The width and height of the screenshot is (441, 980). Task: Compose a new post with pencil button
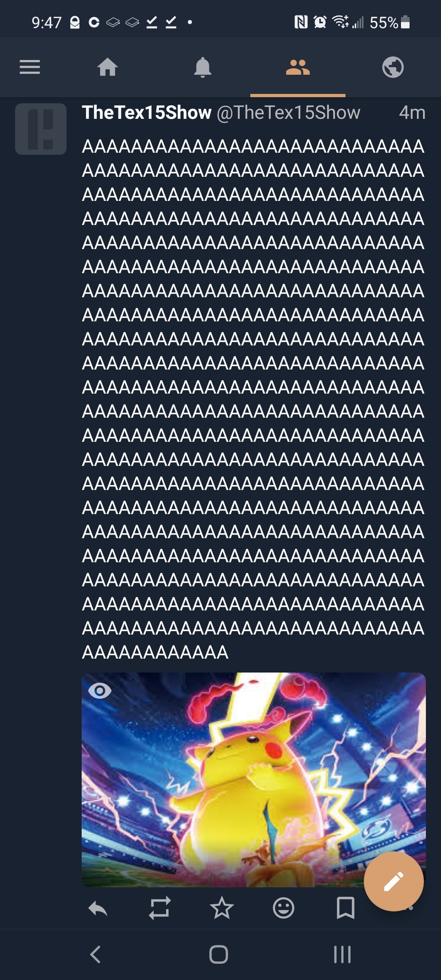pos(394,881)
